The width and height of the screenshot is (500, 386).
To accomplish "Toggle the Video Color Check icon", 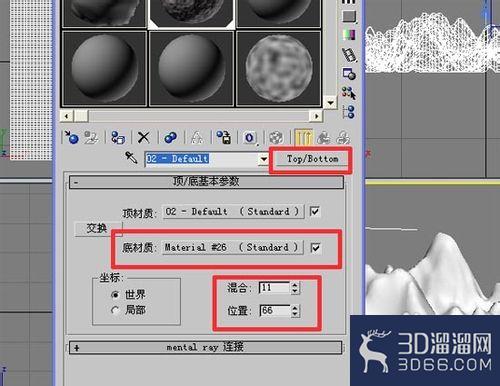I will click(349, 35).
